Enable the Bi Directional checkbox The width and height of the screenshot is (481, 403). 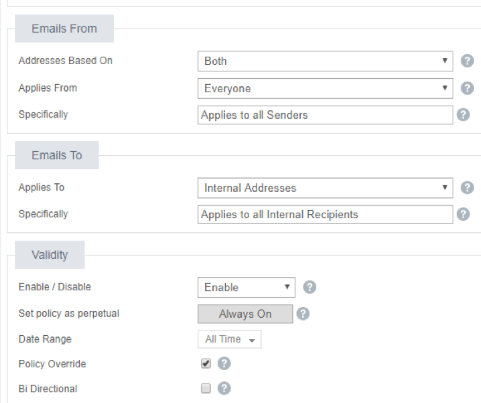tap(206, 388)
